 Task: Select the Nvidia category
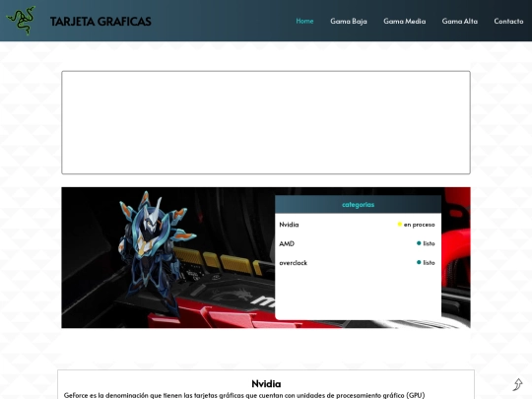click(x=289, y=225)
